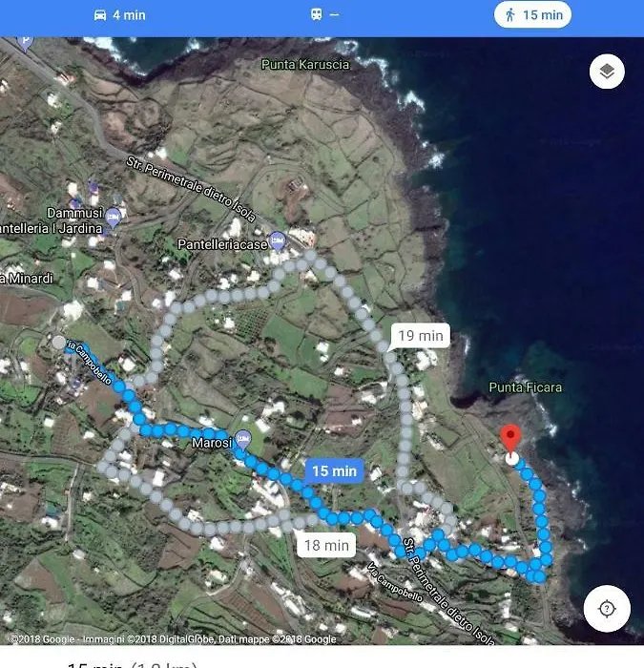Tap the my location compass button
The width and height of the screenshot is (644, 668).
pyautogui.click(x=607, y=609)
